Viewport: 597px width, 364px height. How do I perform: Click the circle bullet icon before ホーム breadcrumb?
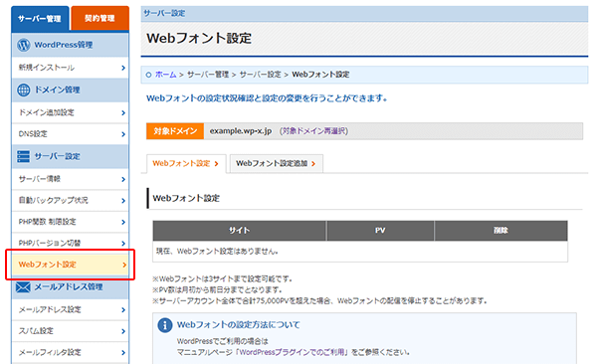148,75
